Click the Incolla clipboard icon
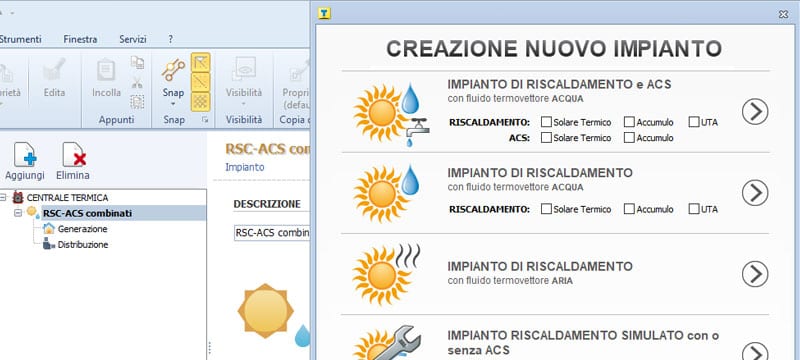This screenshot has width=800, height=360. pyautogui.click(x=106, y=70)
